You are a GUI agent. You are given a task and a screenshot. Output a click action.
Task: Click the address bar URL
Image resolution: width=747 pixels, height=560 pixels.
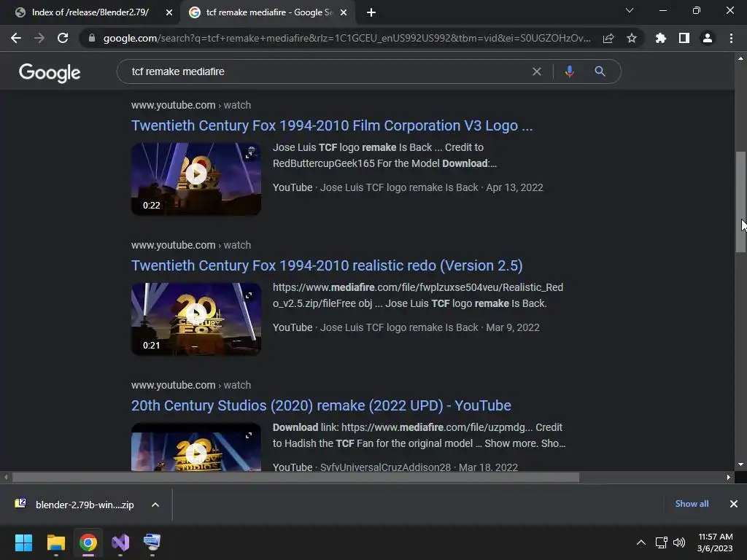click(347, 38)
